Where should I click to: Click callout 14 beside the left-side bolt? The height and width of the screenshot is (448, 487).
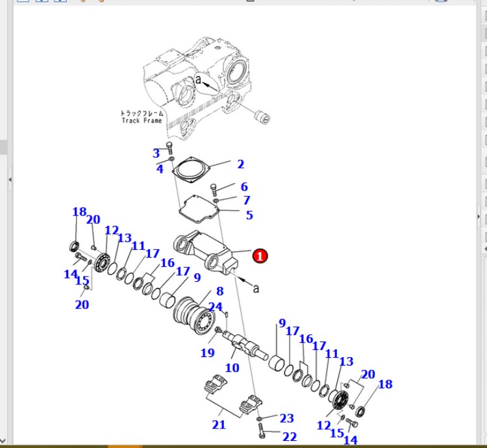(70, 274)
